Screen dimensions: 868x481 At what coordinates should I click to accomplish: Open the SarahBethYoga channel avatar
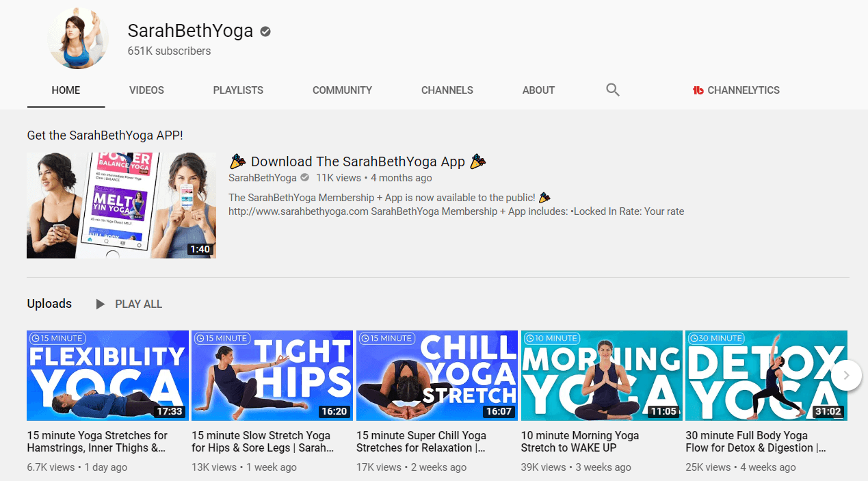point(79,38)
